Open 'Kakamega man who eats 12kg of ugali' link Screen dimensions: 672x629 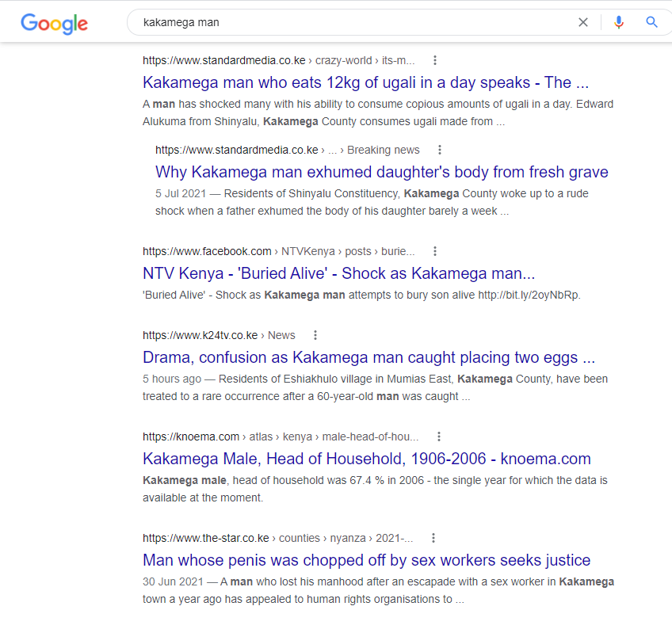pyautogui.click(x=365, y=82)
